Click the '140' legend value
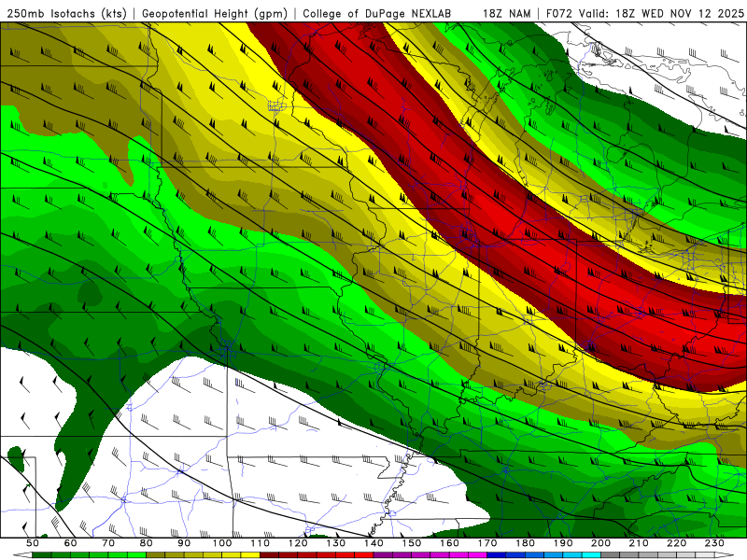The height and width of the screenshot is (560, 747). pyautogui.click(x=373, y=543)
